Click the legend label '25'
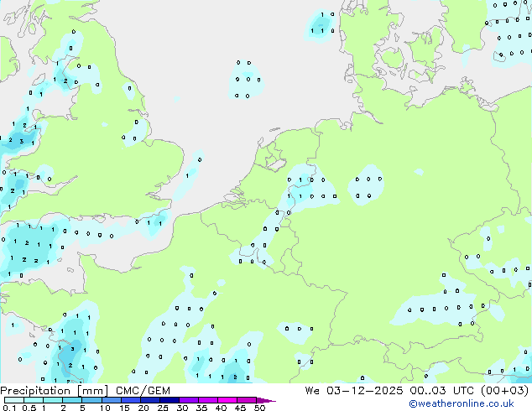Screen dimensions: 532x411 [x=163, y=408]
